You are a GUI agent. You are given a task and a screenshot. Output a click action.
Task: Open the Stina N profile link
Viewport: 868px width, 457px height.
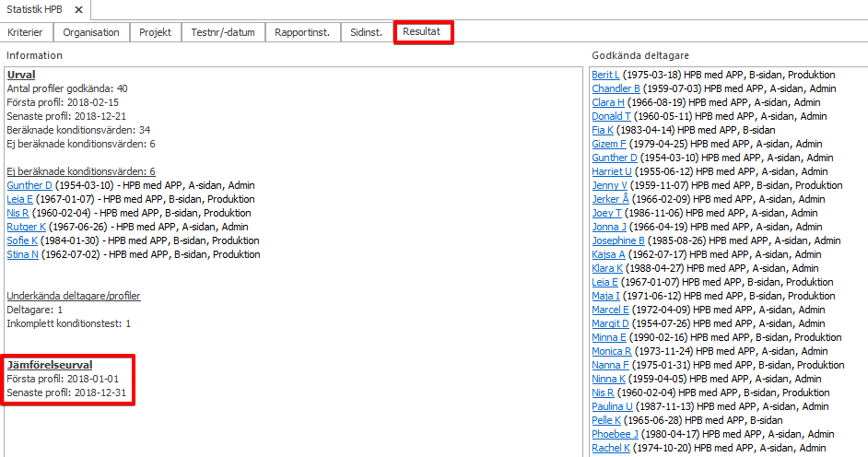point(23,254)
